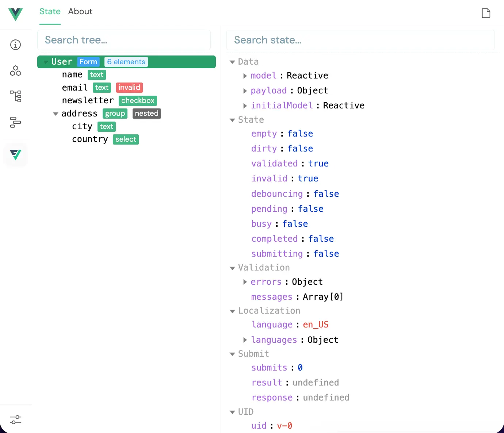Click the submits 0 entry
This screenshot has width=504, height=433.
pos(277,368)
